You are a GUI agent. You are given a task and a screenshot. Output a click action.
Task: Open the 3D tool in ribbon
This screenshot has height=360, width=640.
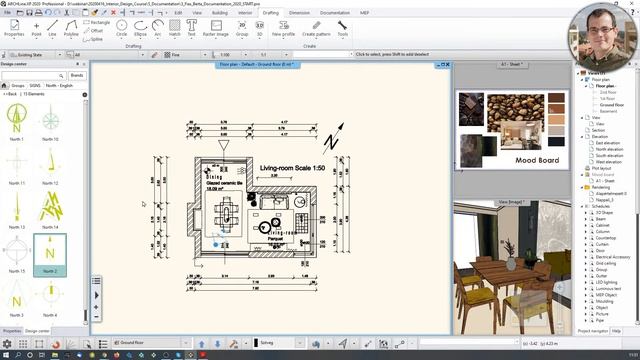(x=260, y=28)
